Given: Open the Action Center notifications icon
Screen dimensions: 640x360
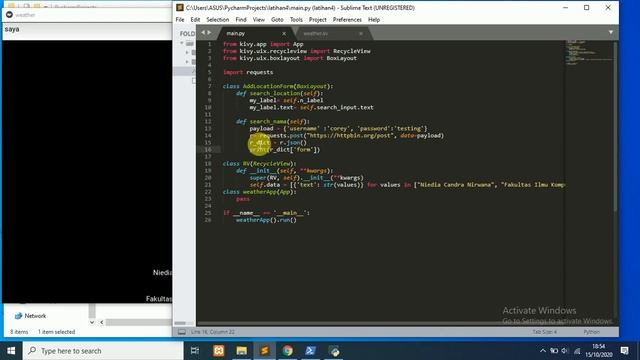Looking at the screenshot, I should click(624, 351).
